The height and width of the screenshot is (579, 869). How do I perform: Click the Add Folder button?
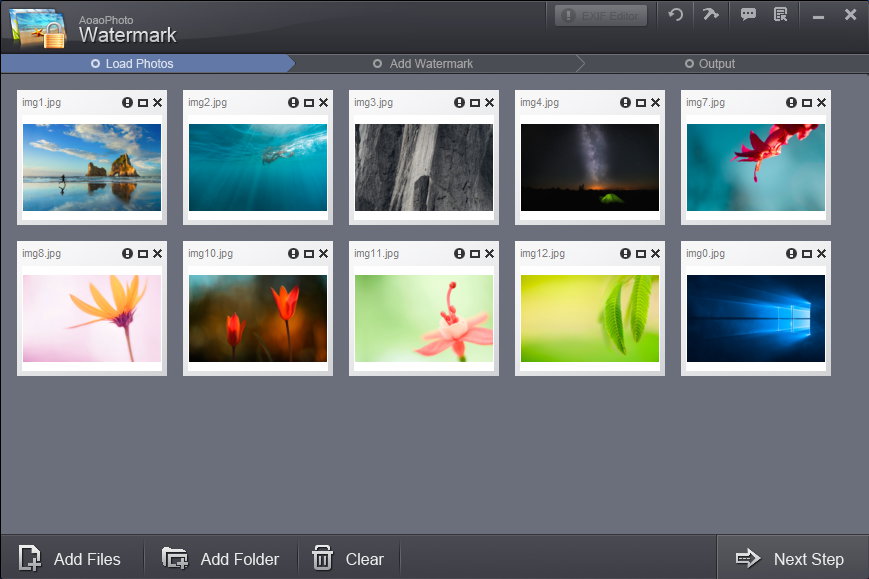221,559
